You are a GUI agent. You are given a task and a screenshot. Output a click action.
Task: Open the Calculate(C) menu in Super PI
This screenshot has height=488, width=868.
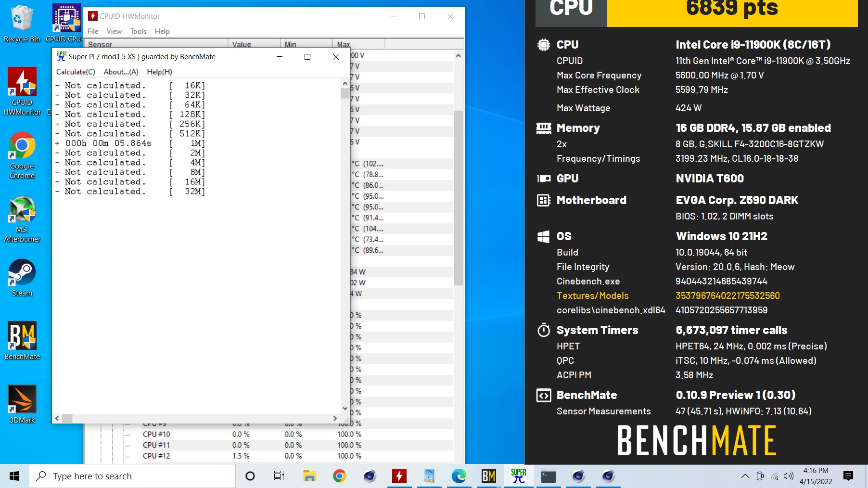(x=76, y=72)
